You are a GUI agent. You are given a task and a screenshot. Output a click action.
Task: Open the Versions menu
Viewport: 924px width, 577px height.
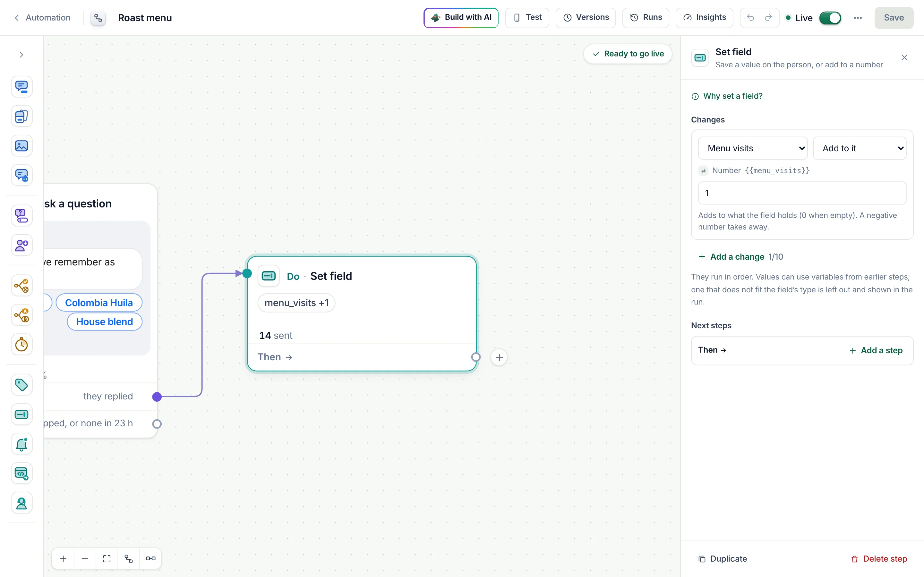[x=586, y=18]
